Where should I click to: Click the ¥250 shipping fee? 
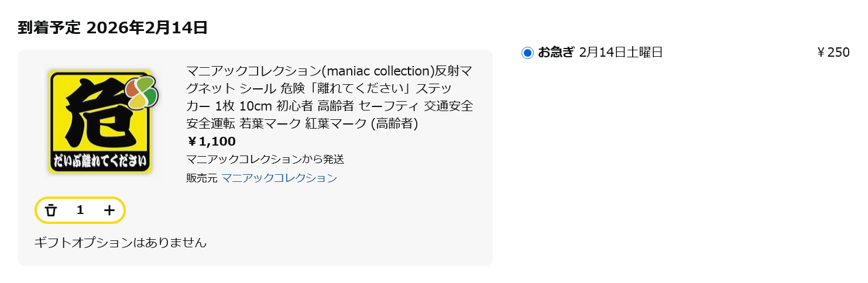pos(833,53)
